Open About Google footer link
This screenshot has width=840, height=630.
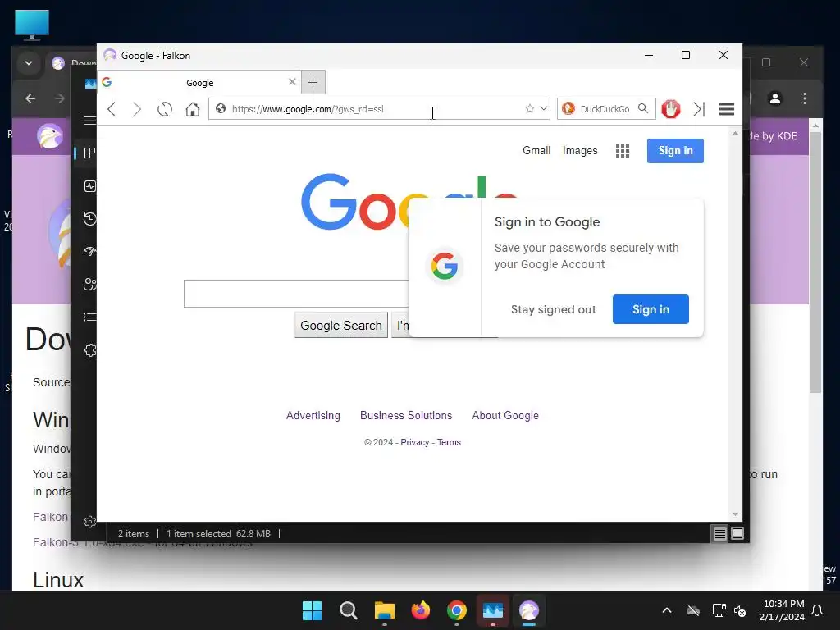point(505,415)
